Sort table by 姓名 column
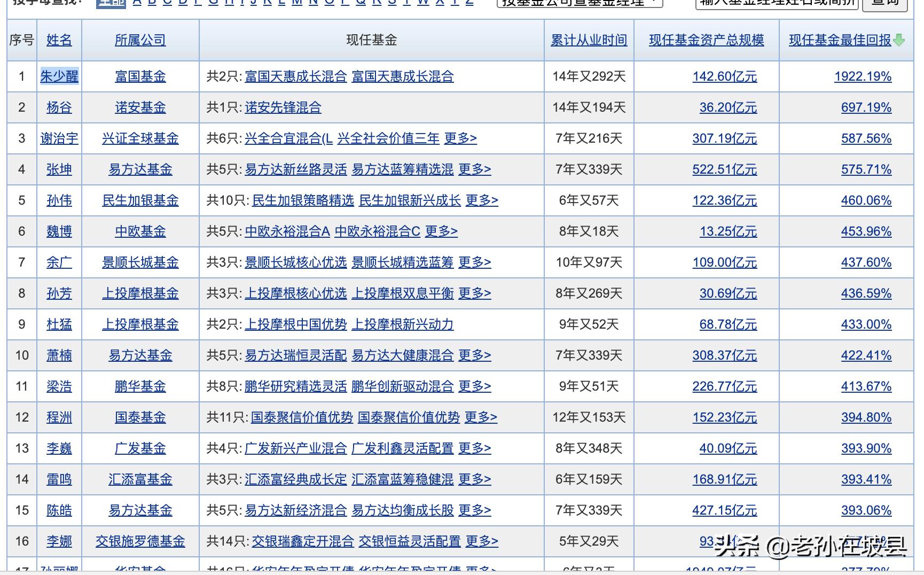 59,40
